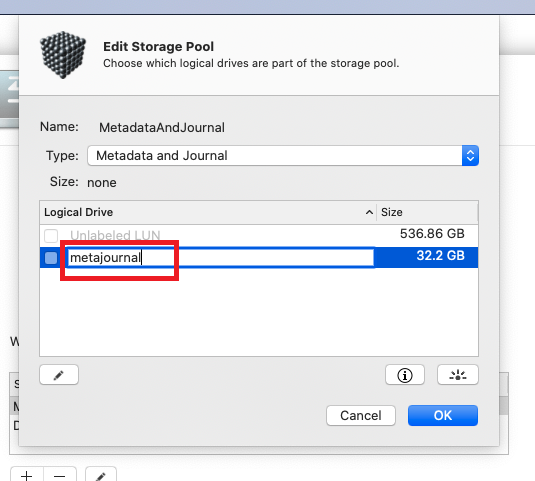
Task: Click the identify drive light button
Action: point(458,375)
